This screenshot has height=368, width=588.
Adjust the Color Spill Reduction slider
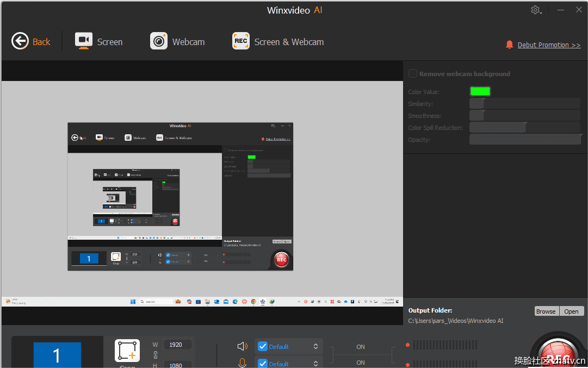(x=524, y=127)
